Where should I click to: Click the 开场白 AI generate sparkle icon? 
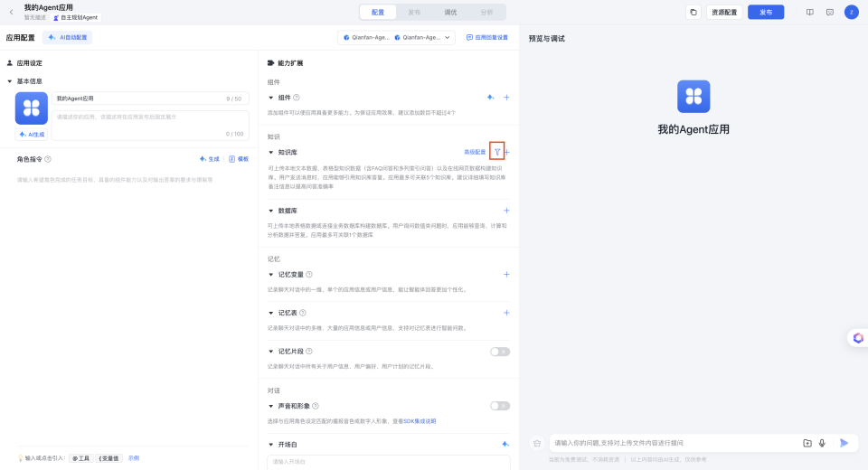point(505,444)
